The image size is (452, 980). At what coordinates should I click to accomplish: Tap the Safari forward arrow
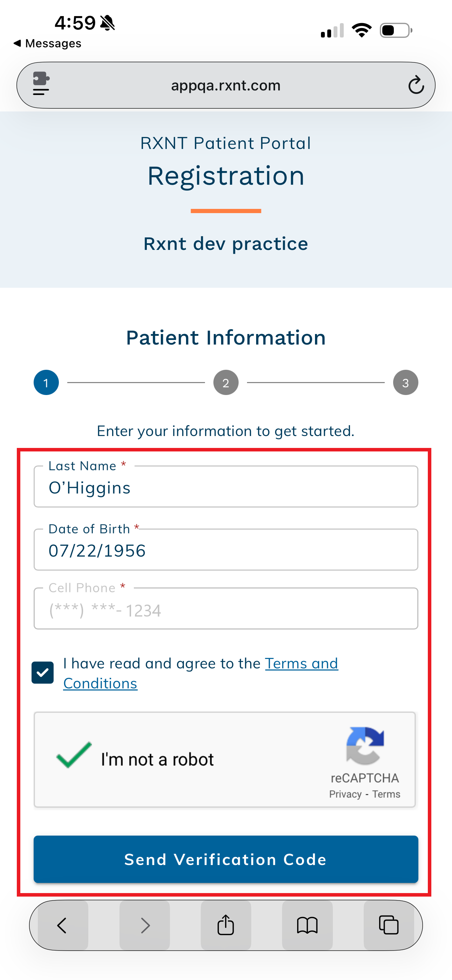(145, 925)
